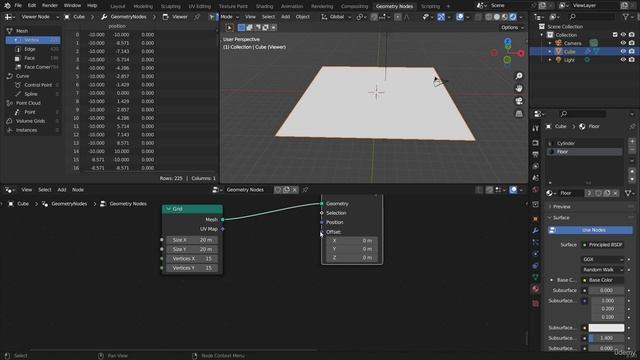Click the hand pan-view icon in the viewport
Screen dimensions: 640x360
point(519,89)
